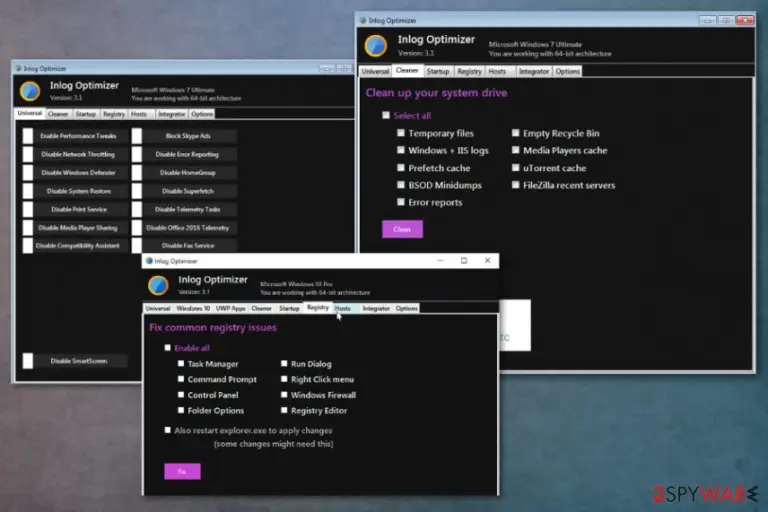
Task: Click title bar icon of Registry window
Action: click(x=149, y=261)
